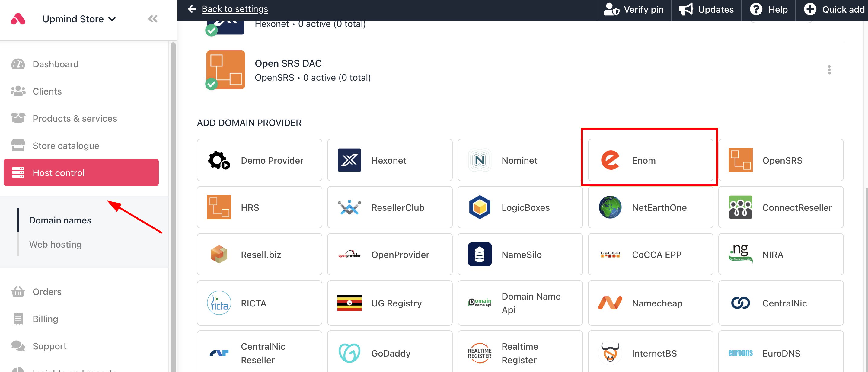Click the Support chat bubbles icon
The height and width of the screenshot is (372, 868).
[x=18, y=346]
